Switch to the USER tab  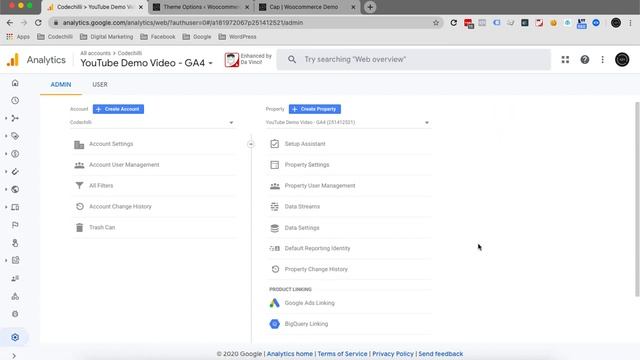pyautogui.click(x=100, y=84)
